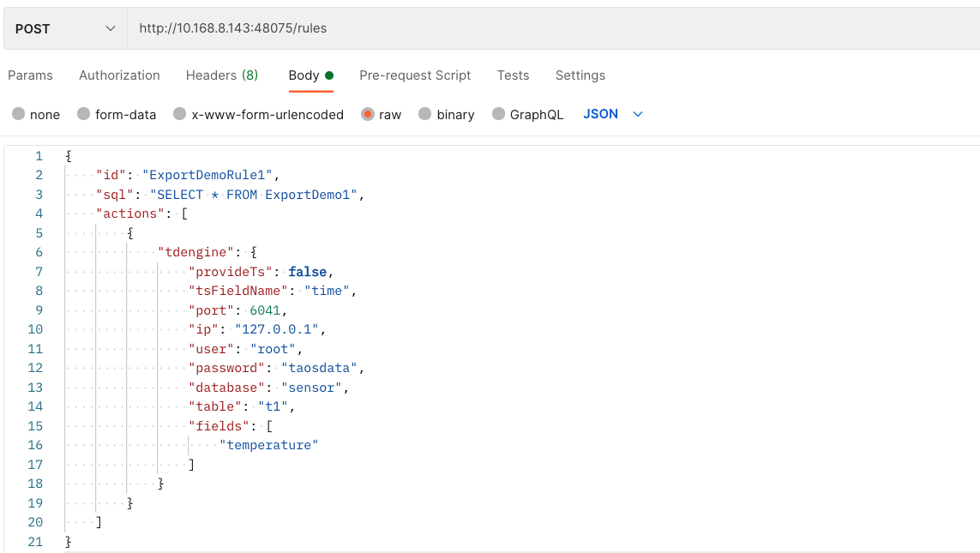Switch to the Params tab
Screen dimensions: 980x553
(x=31, y=75)
